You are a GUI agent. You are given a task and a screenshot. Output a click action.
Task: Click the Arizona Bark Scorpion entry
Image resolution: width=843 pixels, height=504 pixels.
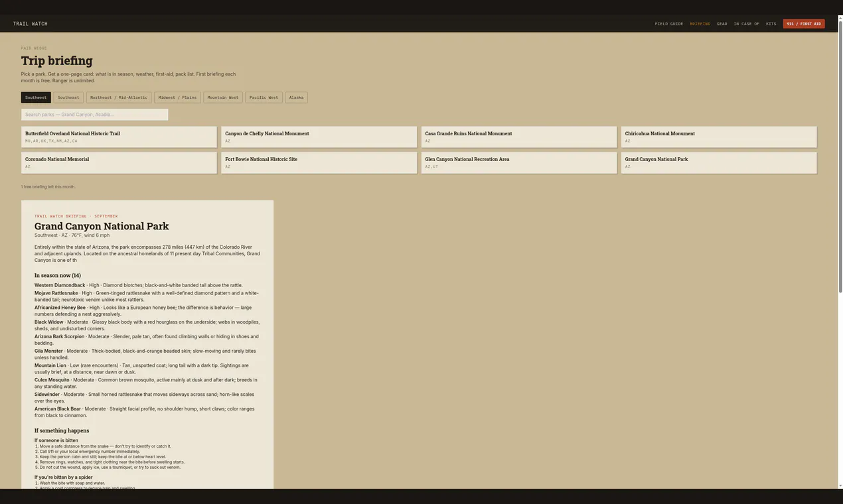click(x=147, y=340)
